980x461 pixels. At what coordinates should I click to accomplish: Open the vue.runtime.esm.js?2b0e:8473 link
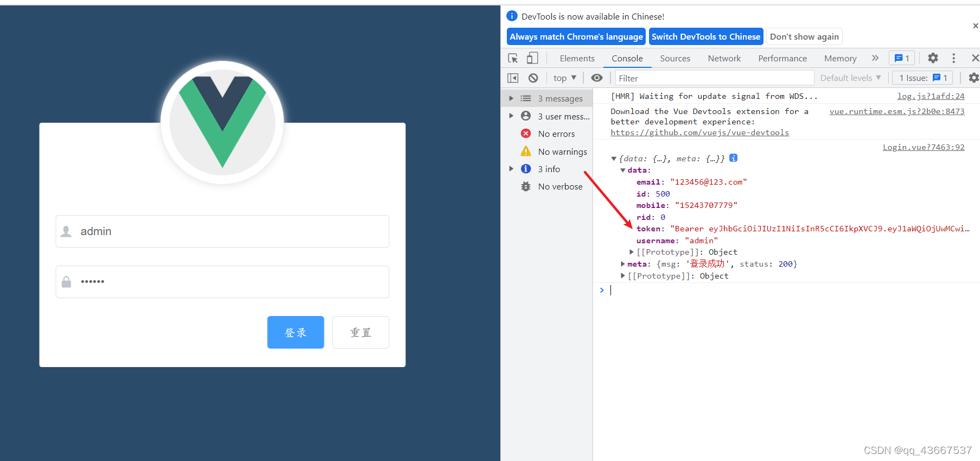click(897, 111)
